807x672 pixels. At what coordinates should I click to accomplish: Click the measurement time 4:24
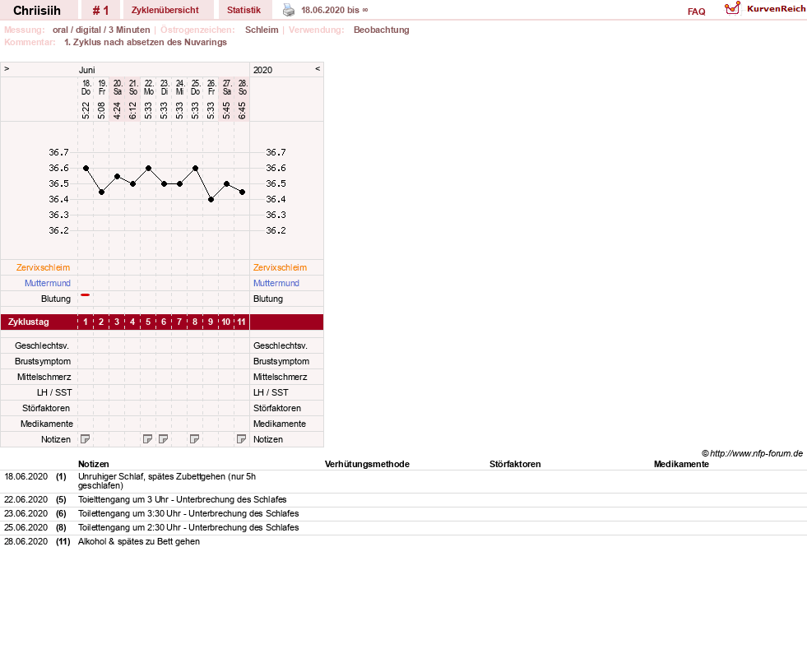(117, 110)
